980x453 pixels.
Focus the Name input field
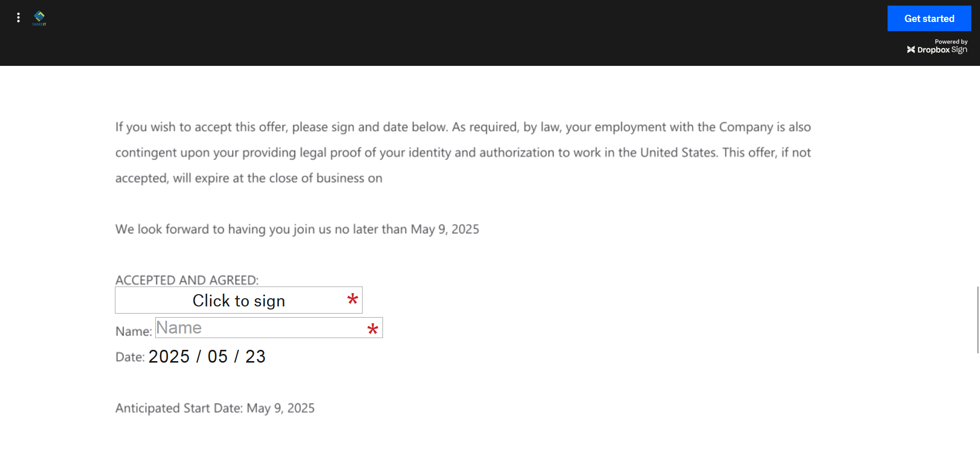(x=269, y=328)
